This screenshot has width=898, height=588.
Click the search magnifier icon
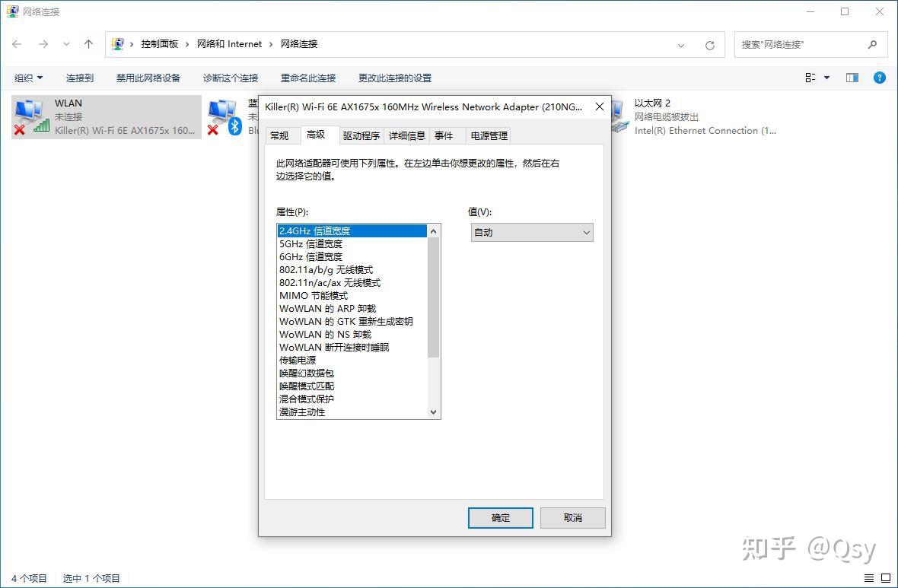[x=872, y=44]
